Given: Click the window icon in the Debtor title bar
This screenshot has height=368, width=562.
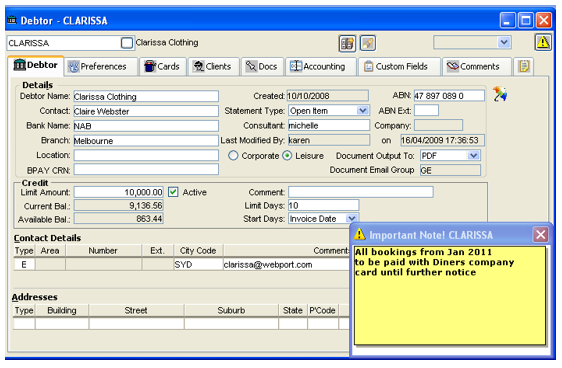Looking at the screenshot, I should [x=12, y=20].
